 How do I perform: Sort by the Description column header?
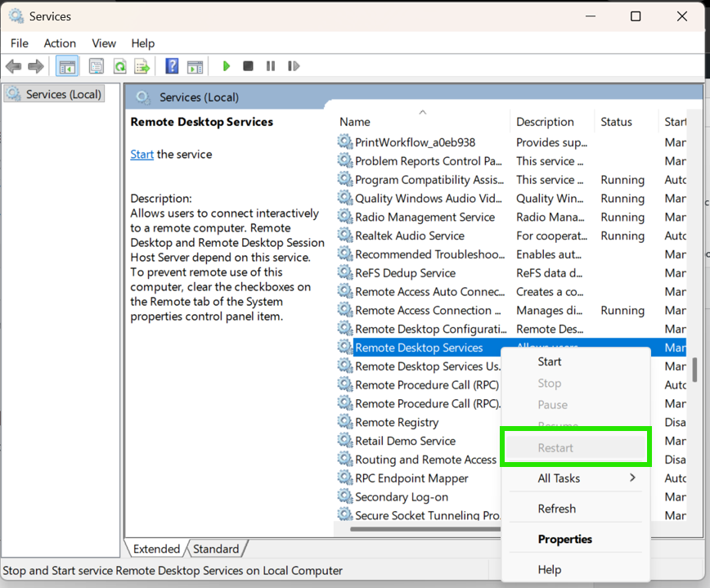click(x=552, y=122)
